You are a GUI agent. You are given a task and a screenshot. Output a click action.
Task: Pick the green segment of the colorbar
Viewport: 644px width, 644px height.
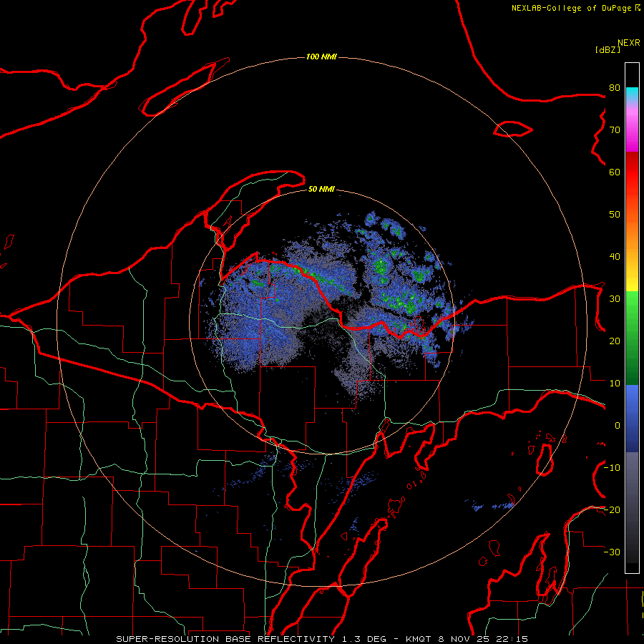(632, 338)
